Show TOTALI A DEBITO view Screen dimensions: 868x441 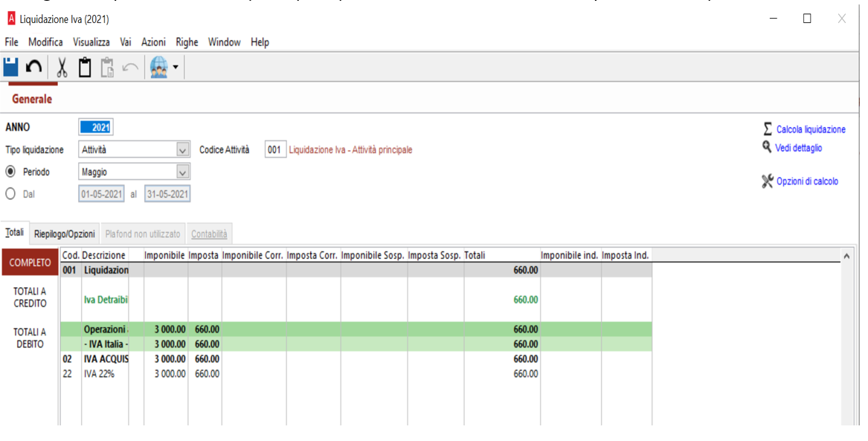pos(30,338)
